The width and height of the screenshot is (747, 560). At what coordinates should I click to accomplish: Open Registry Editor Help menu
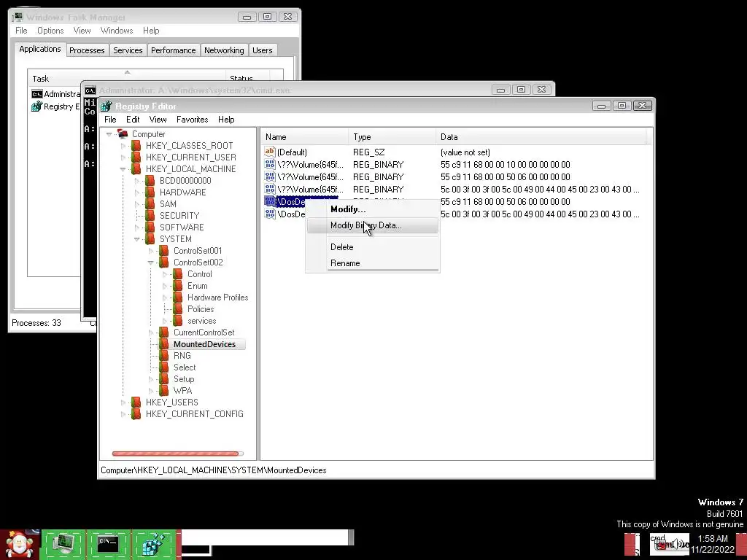pyautogui.click(x=226, y=120)
